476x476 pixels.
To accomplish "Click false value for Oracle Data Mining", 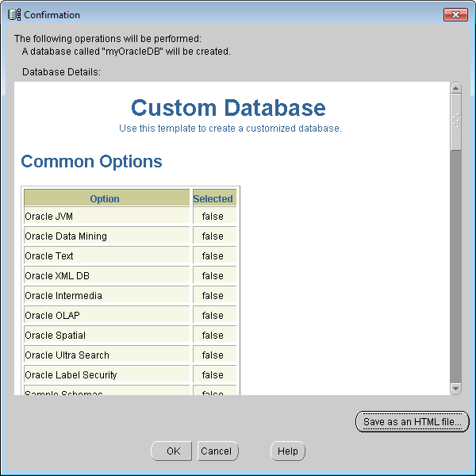I will coord(213,236).
